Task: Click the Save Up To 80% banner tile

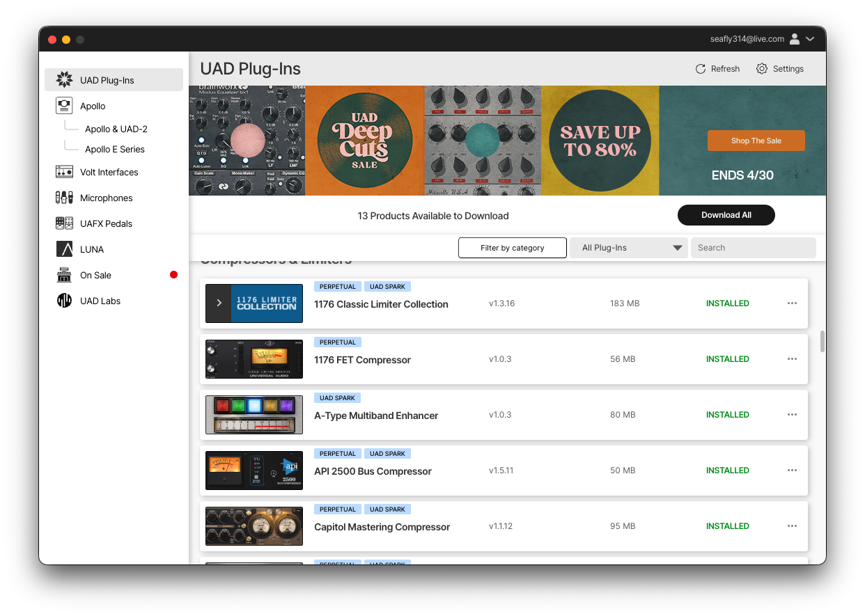Action: (x=600, y=141)
